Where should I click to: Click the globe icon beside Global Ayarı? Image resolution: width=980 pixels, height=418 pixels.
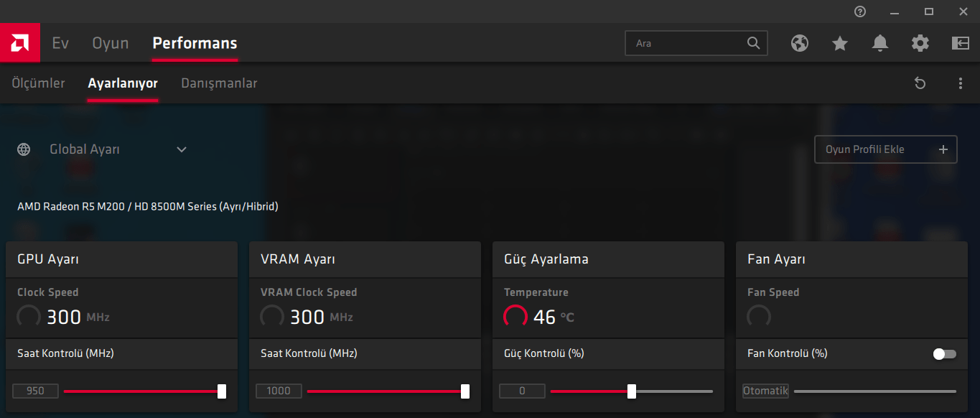click(24, 149)
